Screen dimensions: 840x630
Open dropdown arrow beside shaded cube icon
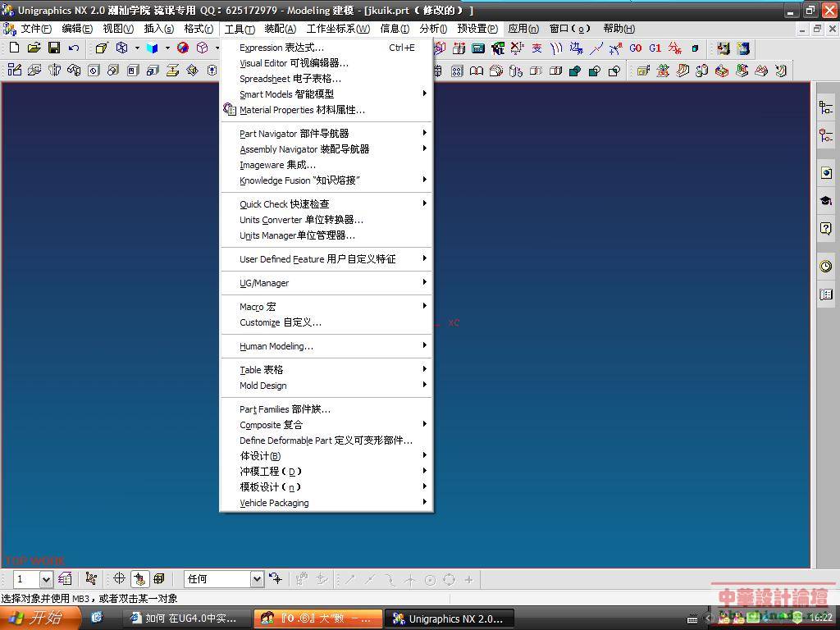[167, 48]
